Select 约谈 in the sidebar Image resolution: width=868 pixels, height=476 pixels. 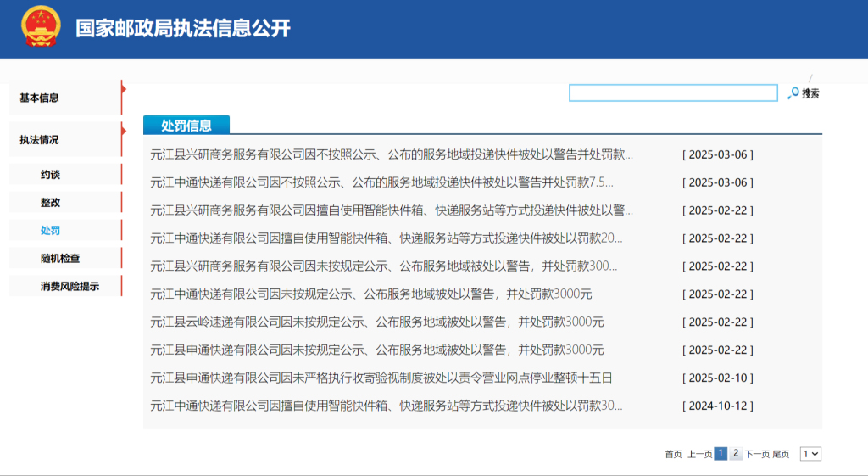pyautogui.click(x=51, y=175)
